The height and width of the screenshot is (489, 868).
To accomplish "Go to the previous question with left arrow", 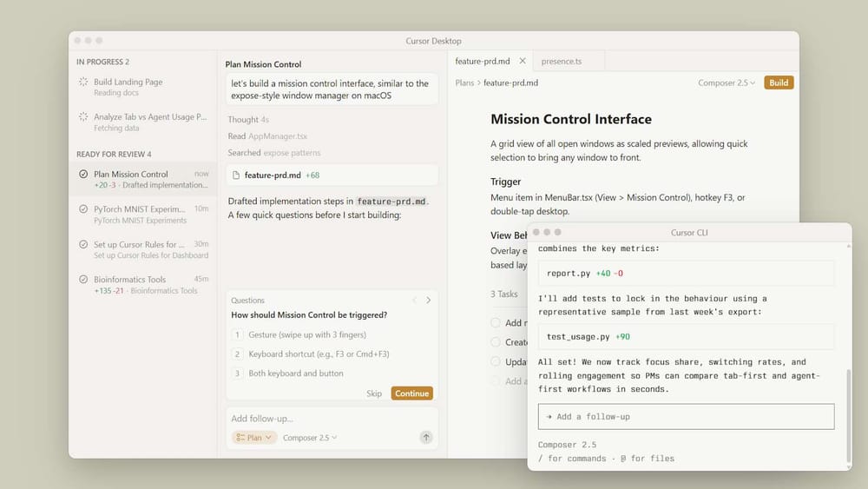I will click(x=414, y=301).
